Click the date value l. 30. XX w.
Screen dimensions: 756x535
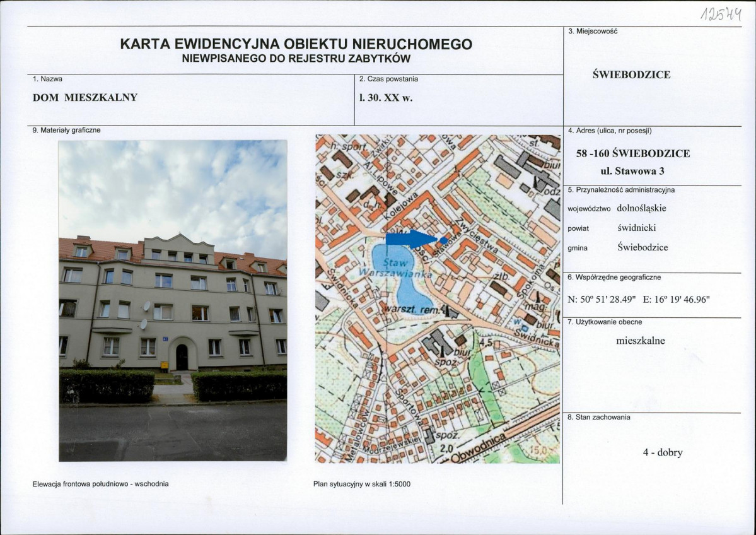click(386, 97)
